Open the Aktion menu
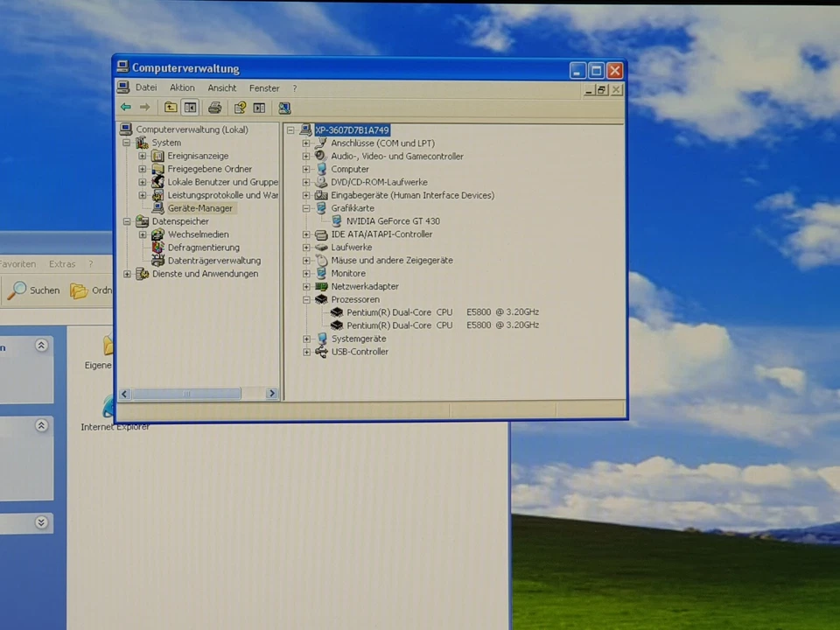840x630 pixels. [182, 87]
